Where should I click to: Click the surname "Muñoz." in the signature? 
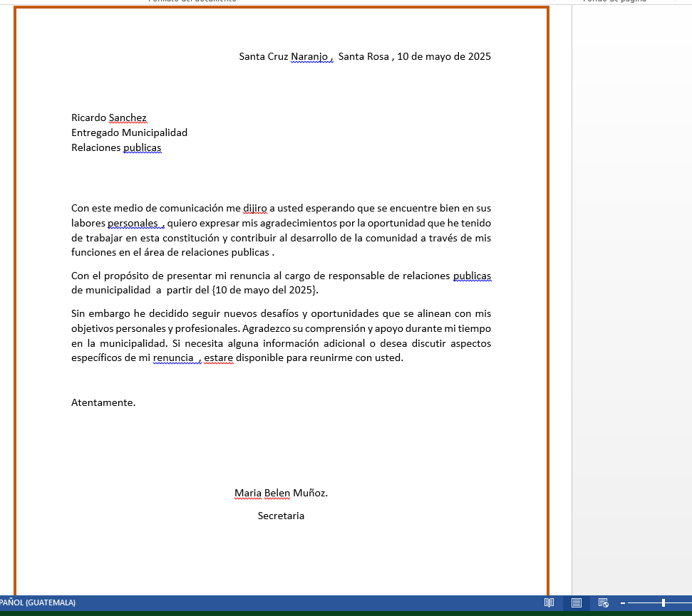click(x=310, y=493)
